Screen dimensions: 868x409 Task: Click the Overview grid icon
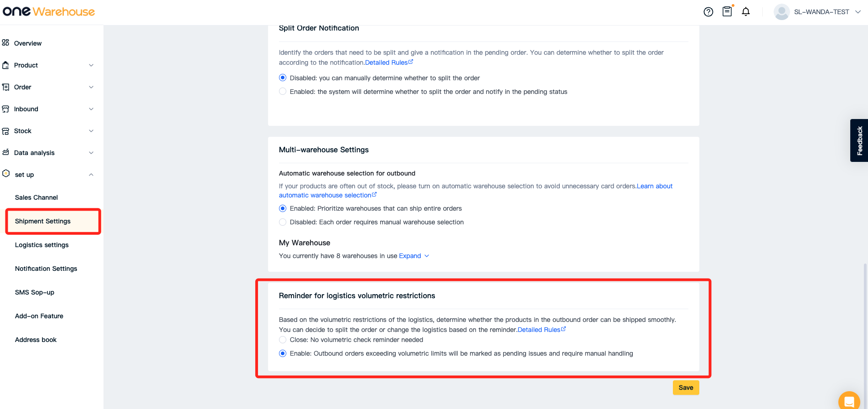coord(5,43)
